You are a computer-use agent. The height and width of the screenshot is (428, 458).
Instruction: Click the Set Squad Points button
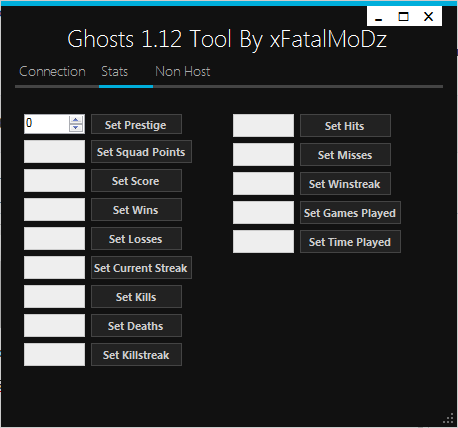point(141,152)
